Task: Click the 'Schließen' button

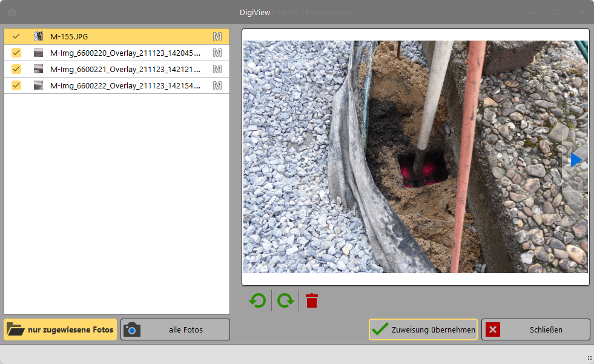Action: [x=535, y=329]
